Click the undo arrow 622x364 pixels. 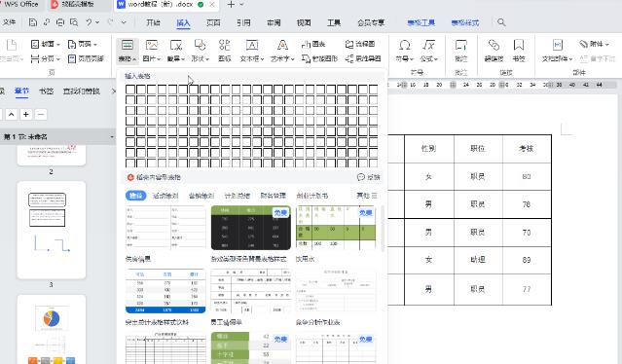pos(89,22)
